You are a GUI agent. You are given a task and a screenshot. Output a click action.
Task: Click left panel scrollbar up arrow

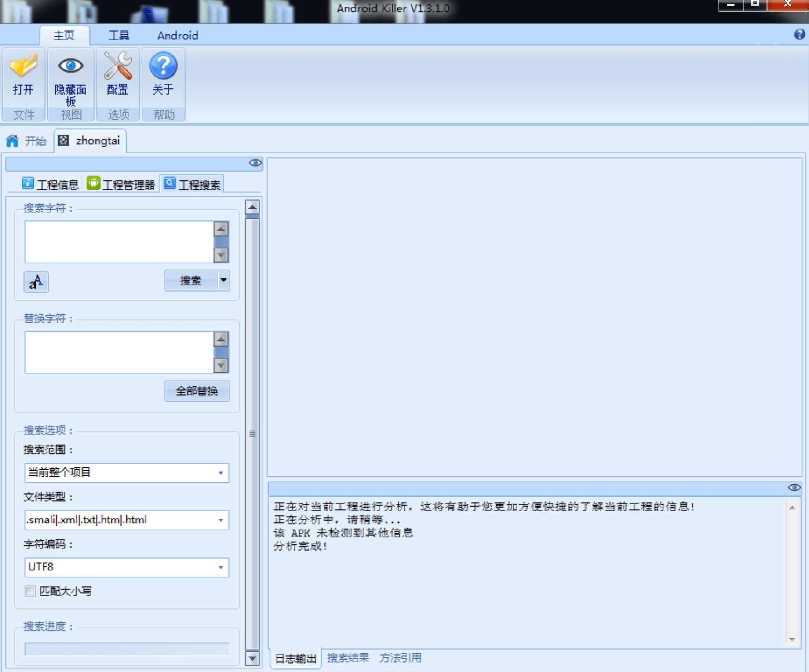(x=252, y=207)
